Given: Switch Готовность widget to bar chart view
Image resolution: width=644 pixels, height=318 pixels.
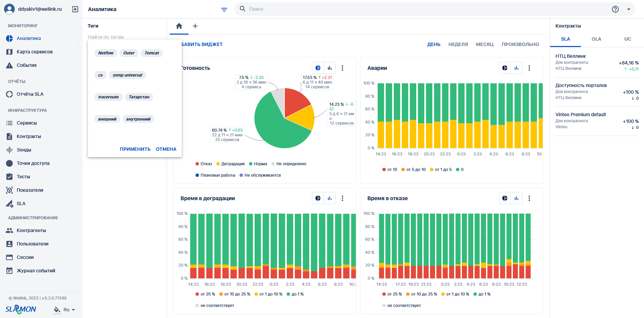Looking at the screenshot, I should coord(330,68).
